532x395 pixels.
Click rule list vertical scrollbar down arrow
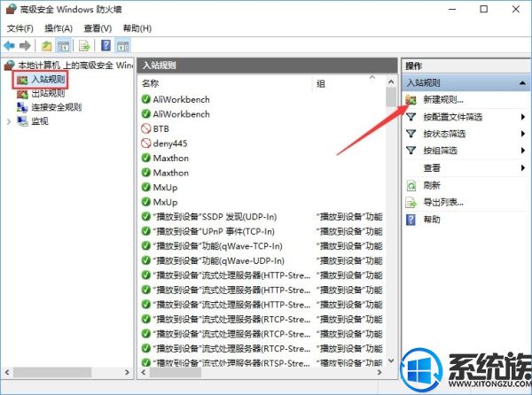[x=391, y=360]
